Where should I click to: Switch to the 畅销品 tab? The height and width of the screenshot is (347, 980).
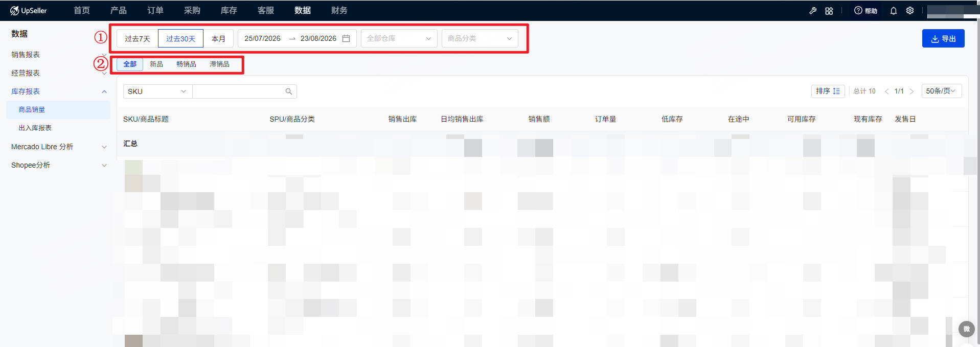pos(186,64)
